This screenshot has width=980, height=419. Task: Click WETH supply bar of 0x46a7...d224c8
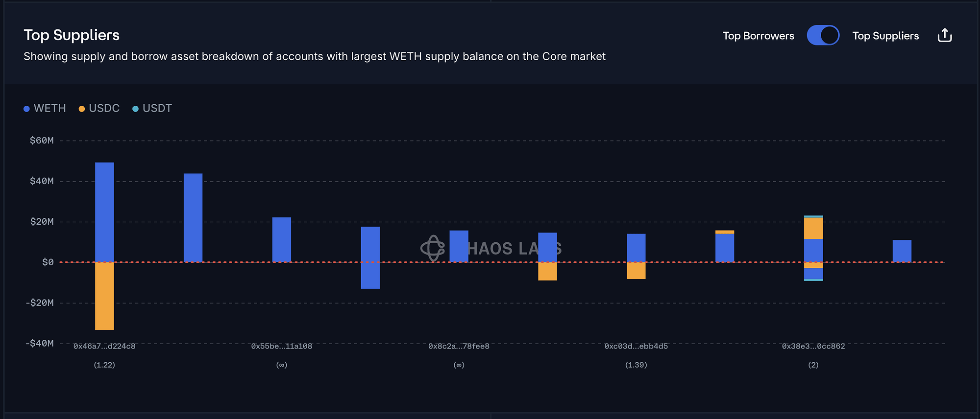[104, 212]
